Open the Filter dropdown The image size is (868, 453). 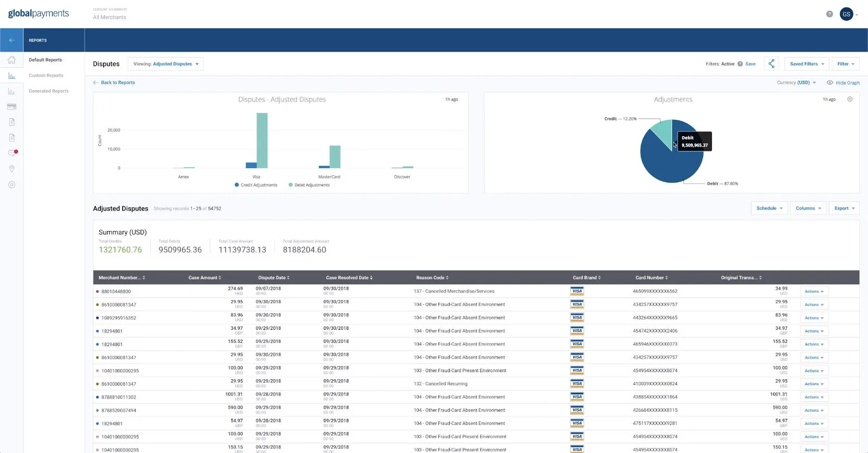click(845, 64)
